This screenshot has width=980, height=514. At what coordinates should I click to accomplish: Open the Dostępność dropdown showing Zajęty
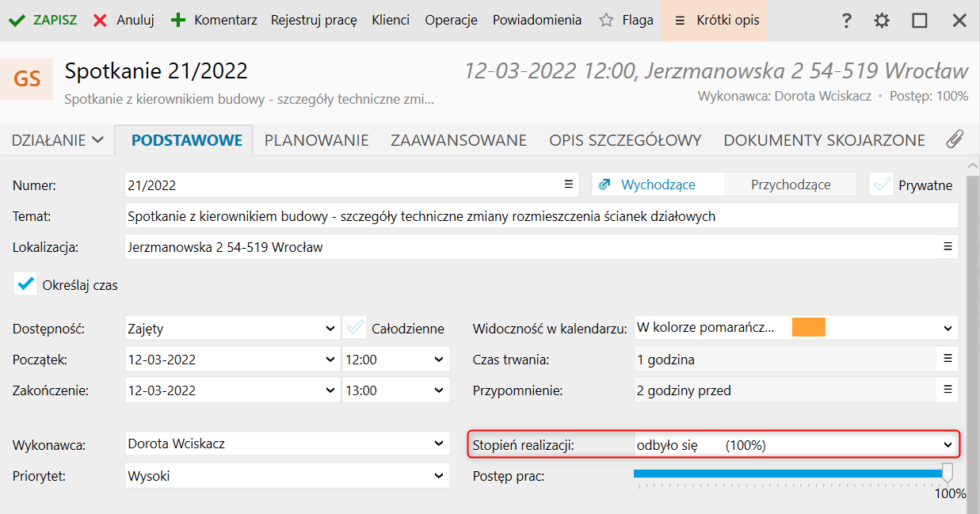231,328
